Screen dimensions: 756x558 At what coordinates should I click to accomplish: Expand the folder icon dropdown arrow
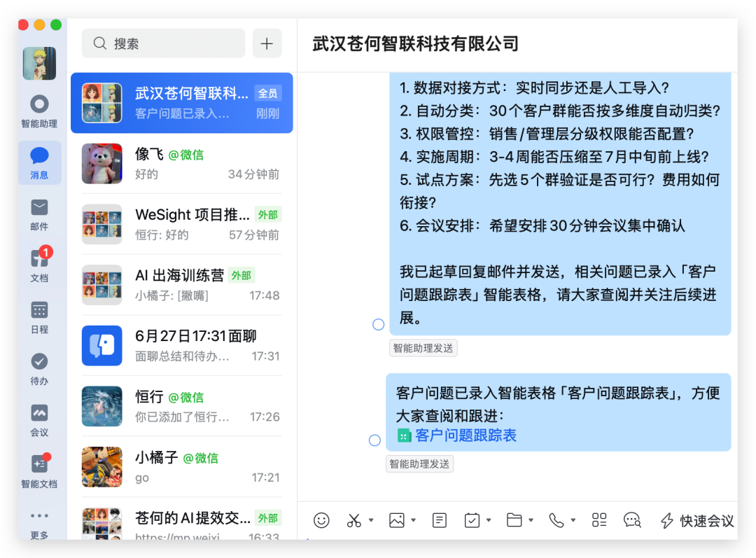531,520
